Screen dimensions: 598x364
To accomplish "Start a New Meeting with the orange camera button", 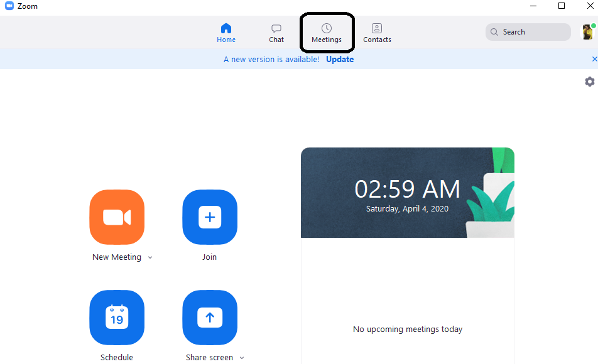I will (117, 217).
